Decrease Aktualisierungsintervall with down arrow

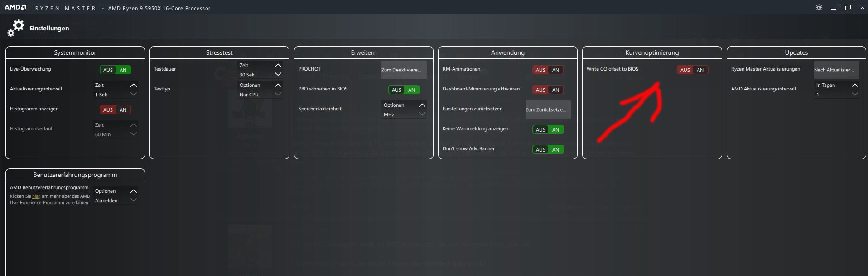[x=134, y=94]
